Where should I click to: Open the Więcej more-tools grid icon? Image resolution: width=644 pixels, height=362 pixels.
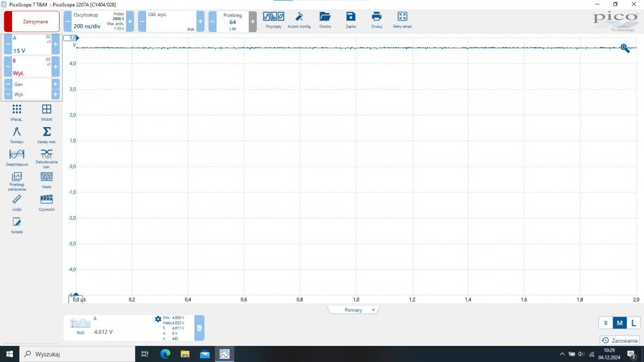point(17,112)
